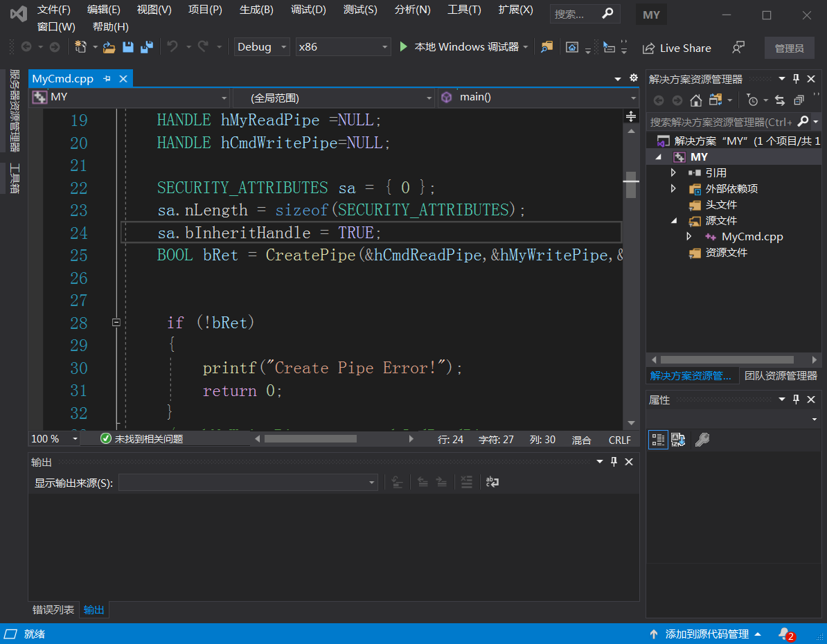
Task: Switch to the 错误列表 tab
Action: tap(53, 609)
